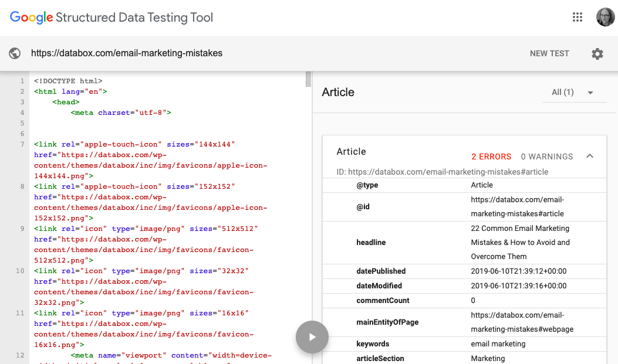Viewport: 618px width, 364px height.
Task: Click line 7 in the code editor
Action: (x=134, y=144)
